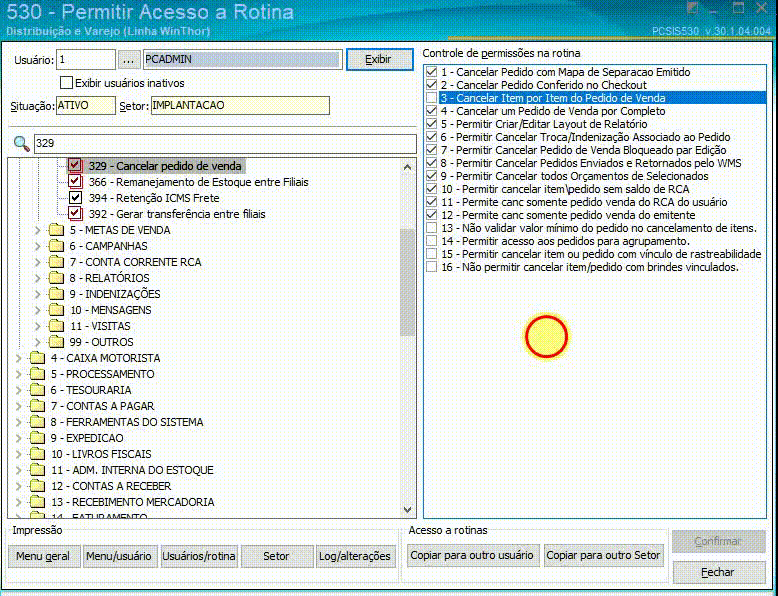This screenshot has height=596, width=778.
Task: Click the tree scrollbar down arrow
Action: pyautogui.click(x=407, y=510)
